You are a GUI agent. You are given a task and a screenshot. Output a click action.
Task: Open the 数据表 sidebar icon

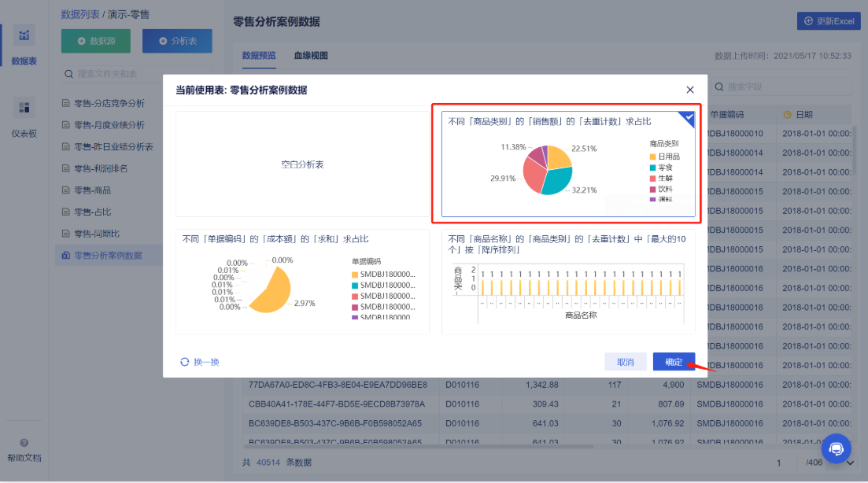tap(24, 36)
